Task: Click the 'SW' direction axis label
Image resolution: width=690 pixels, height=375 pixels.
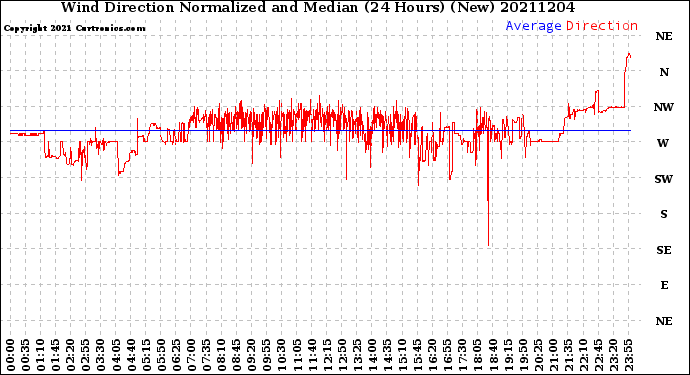Action: click(x=664, y=179)
